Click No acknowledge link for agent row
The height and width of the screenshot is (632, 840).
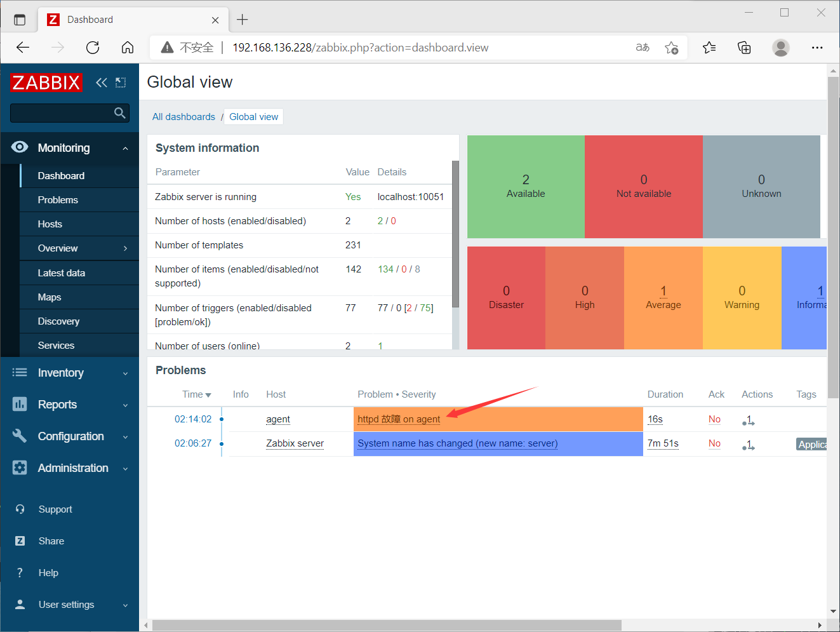[x=714, y=419]
